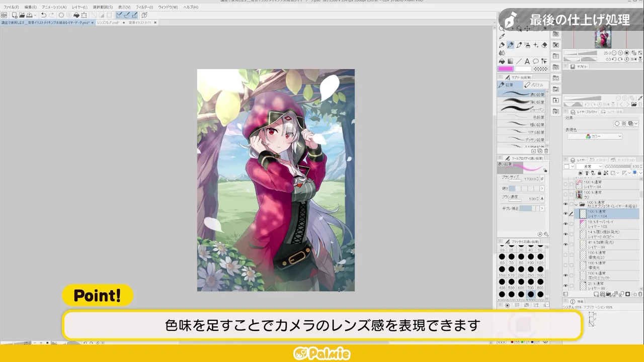Select the Fill bucket tool
This screenshot has width=644, height=362.
click(x=502, y=61)
